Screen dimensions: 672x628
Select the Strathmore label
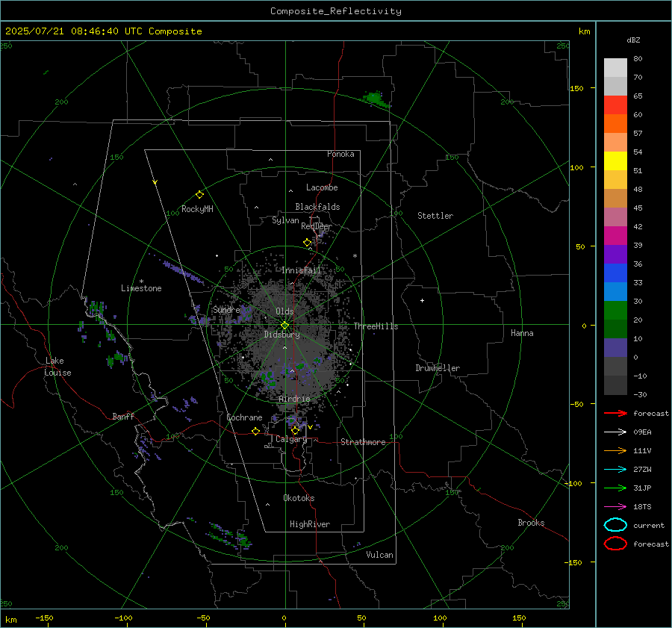click(363, 442)
